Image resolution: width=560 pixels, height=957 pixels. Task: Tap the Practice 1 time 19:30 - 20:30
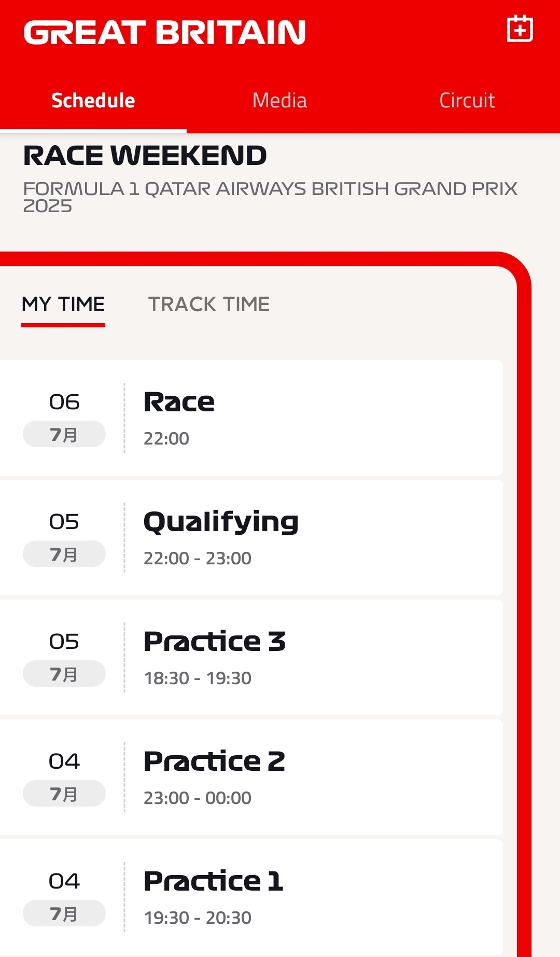[x=198, y=918]
